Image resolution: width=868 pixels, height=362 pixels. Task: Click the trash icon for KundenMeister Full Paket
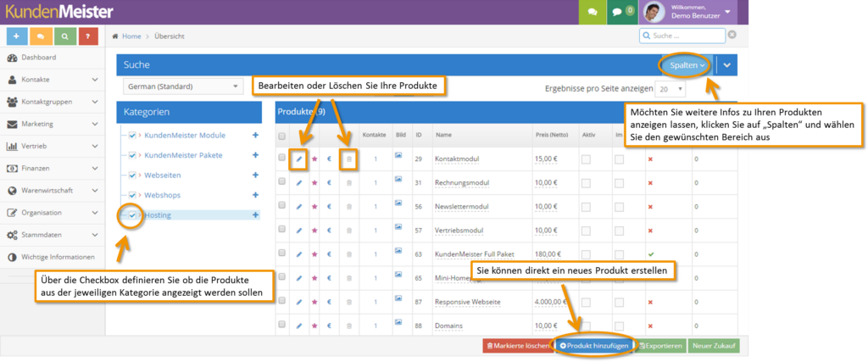point(348,254)
